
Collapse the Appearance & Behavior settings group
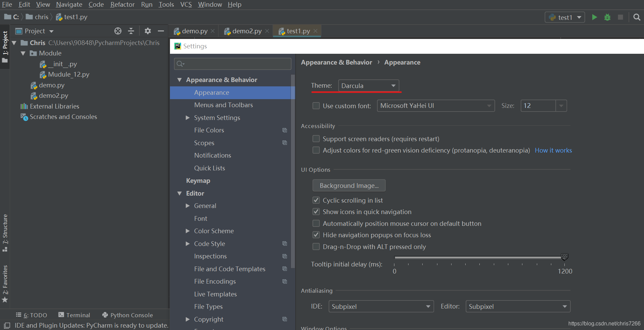tap(179, 80)
